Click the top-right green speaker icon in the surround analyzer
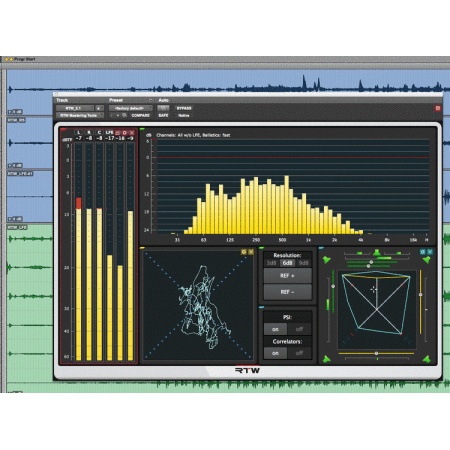Viewport: 450px width, 450px height. tap(426, 260)
